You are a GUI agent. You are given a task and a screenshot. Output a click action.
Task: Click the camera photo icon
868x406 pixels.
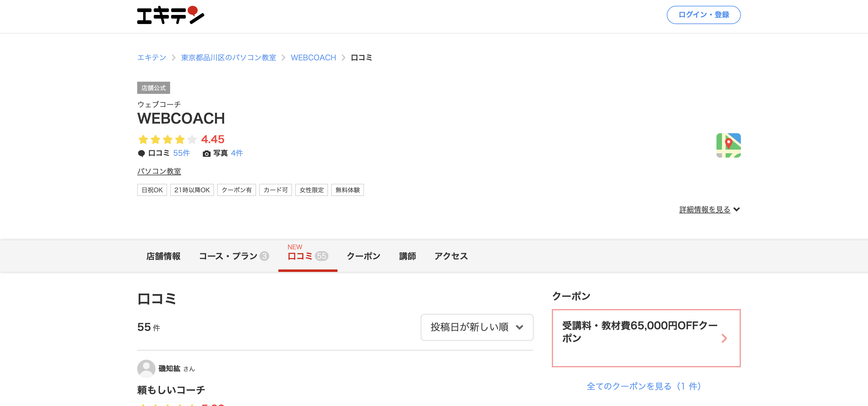pos(206,154)
